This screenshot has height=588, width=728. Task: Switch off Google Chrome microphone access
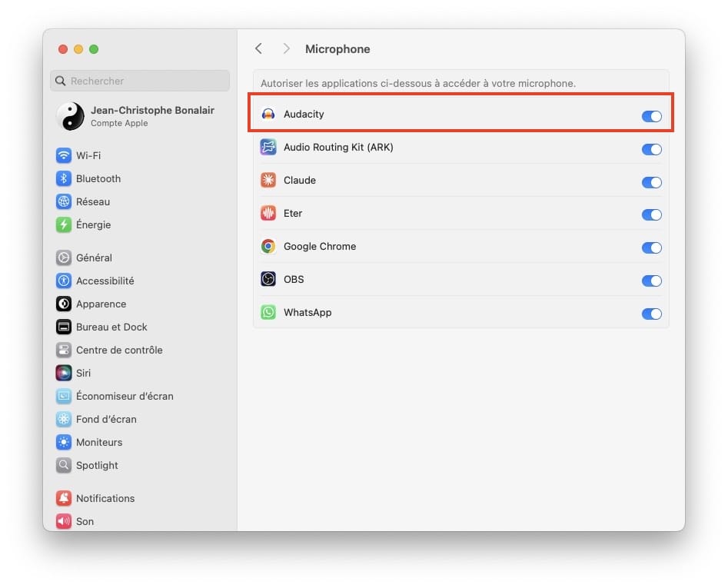click(651, 247)
